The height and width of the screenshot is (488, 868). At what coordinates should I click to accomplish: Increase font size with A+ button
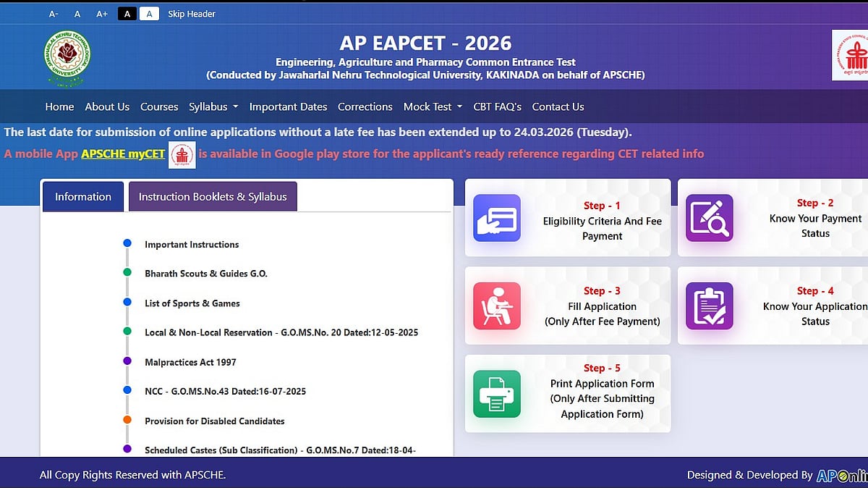102,14
